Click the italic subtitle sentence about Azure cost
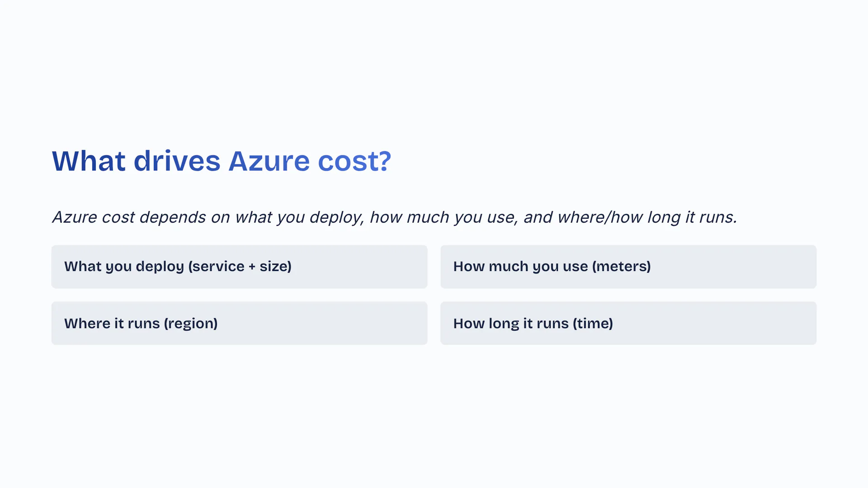 tap(394, 217)
